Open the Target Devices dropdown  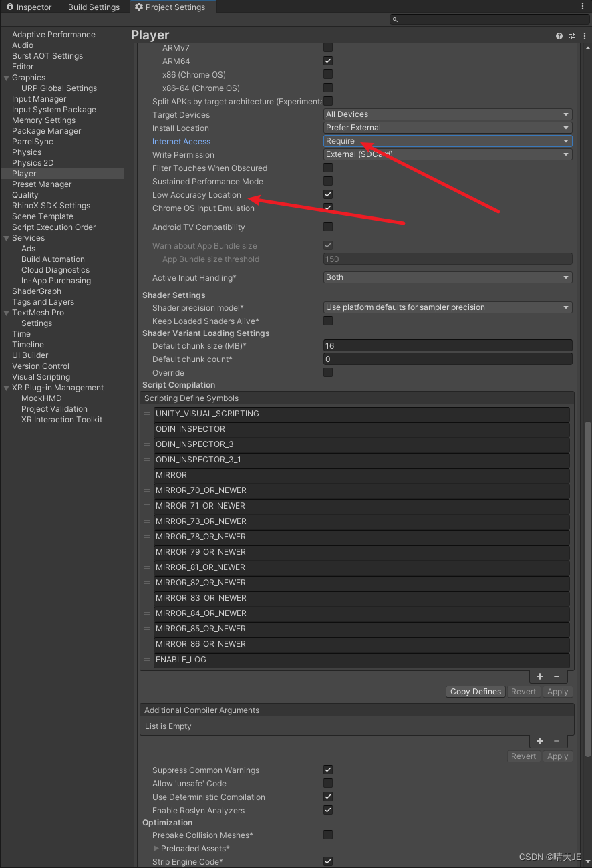point(447,114)
